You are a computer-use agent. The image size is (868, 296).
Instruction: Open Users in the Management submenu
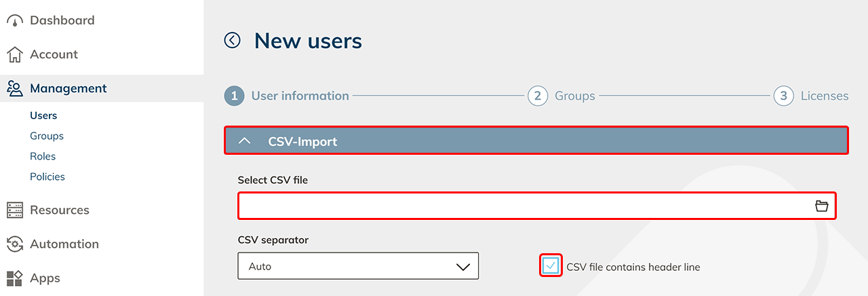point(43,115)
